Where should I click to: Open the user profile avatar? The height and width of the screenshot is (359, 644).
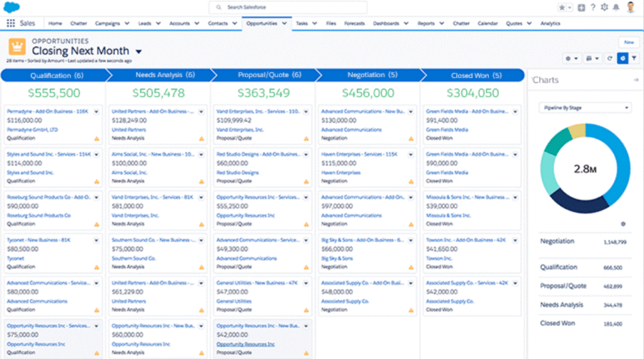(x=631, y=7)
